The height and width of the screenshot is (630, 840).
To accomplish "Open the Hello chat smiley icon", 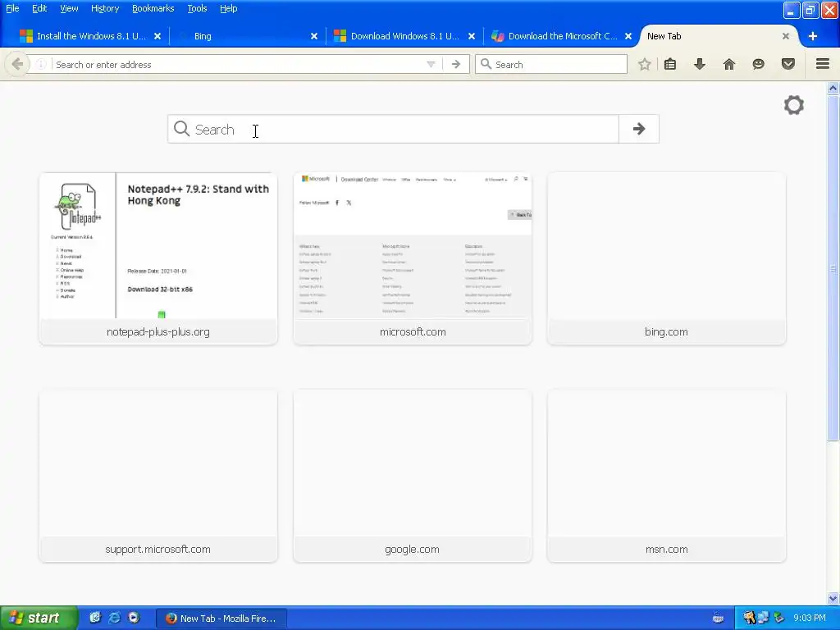I will (759, 64).
